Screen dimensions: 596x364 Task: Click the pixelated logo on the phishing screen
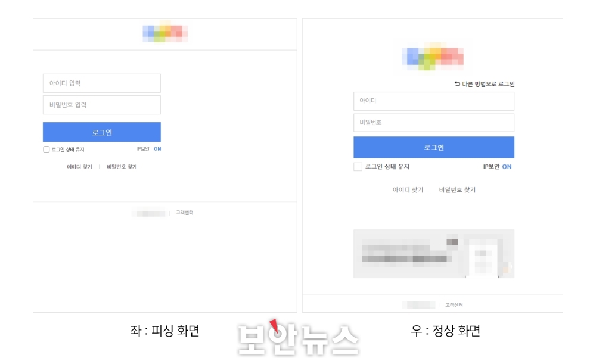(165, 33)
